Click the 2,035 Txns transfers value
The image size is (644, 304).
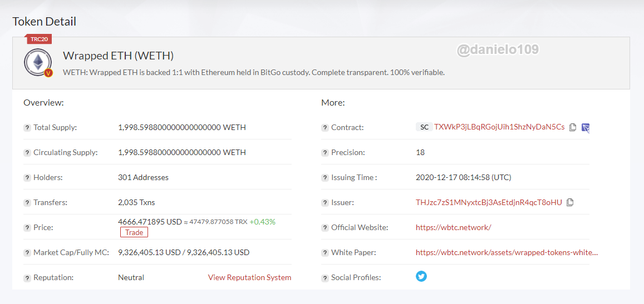point(136,202)
